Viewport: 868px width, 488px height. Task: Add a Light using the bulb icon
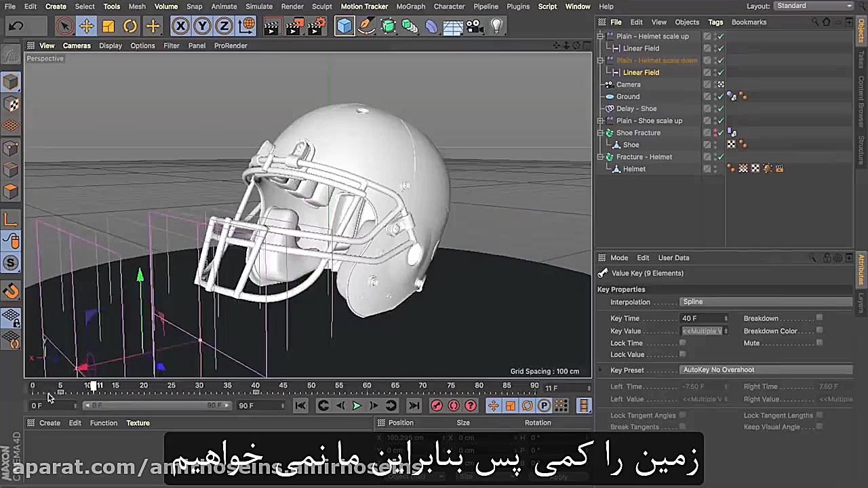click(496, 26)
